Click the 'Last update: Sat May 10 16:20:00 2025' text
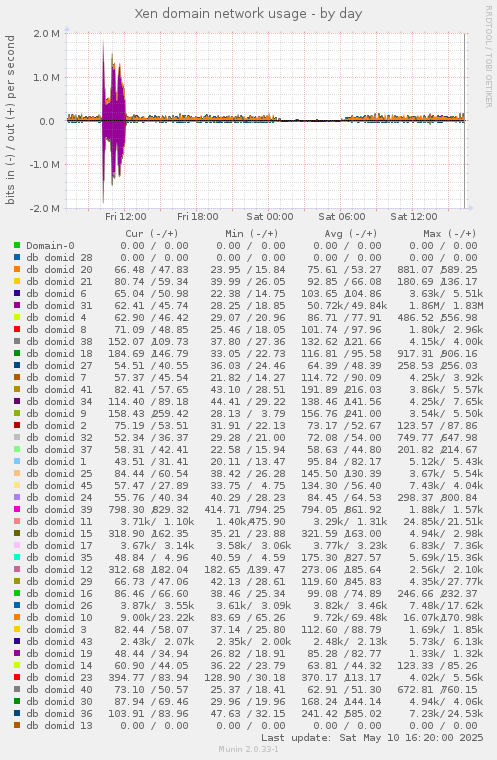The image size is (497, 760). (x=372, y=738)
